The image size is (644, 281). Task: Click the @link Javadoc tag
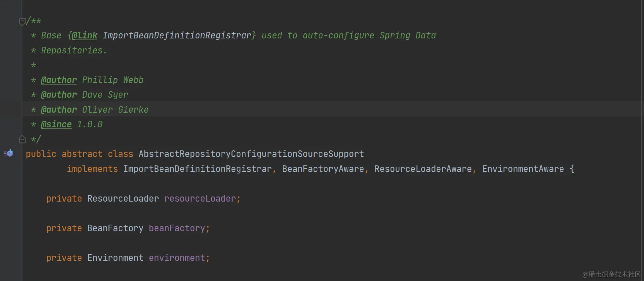click(x=85, y=35)
